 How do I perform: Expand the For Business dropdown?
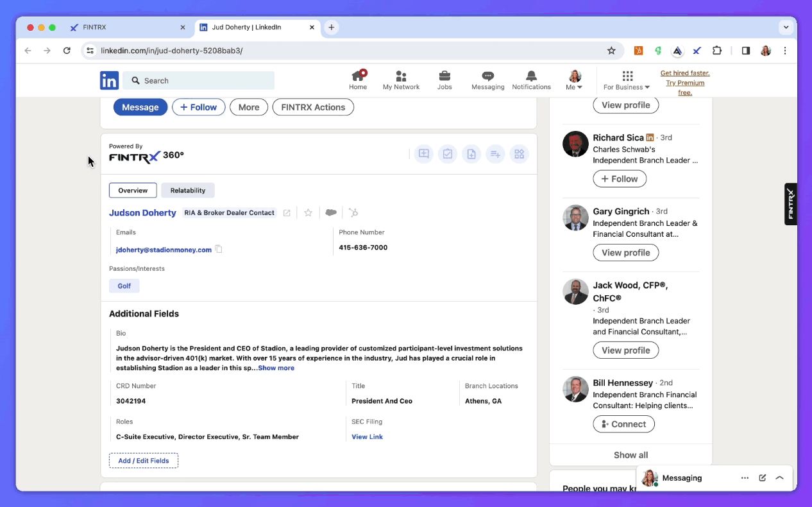click(627, 80)
